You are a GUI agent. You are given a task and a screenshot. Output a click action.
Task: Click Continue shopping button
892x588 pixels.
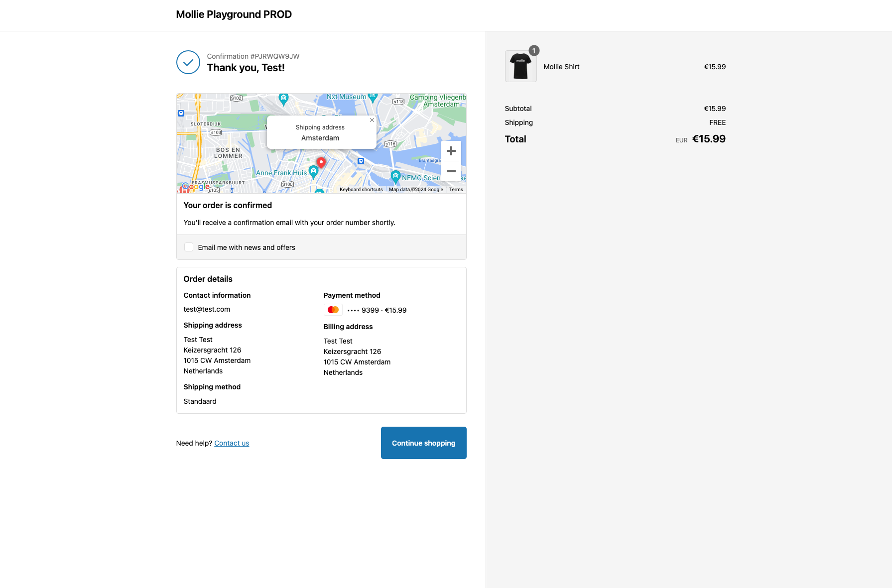click(x=424, y=443)
